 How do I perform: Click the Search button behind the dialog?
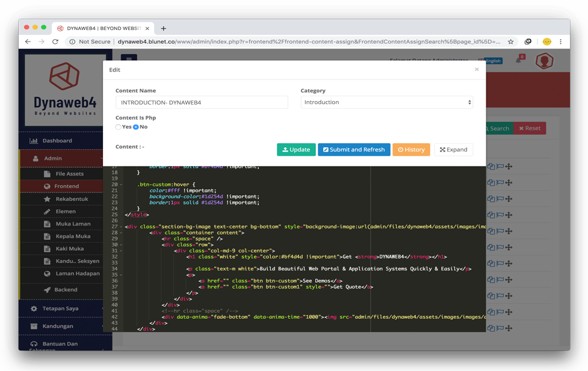click(x=500, y=129)
